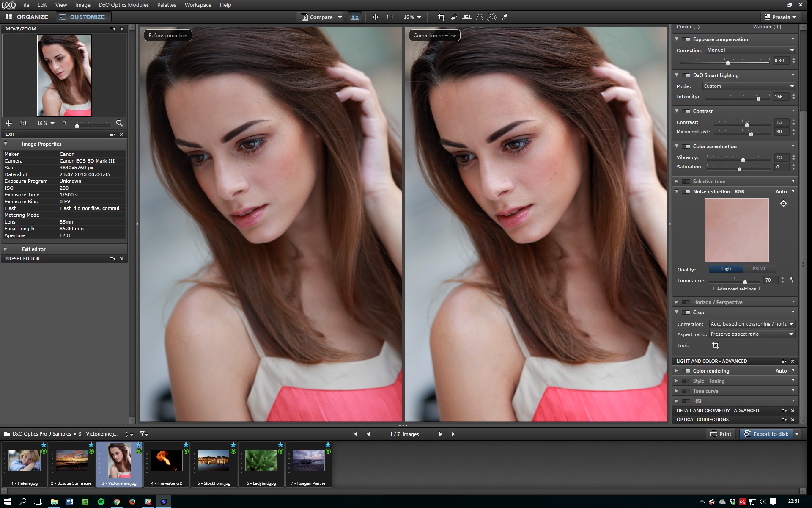The width and height of the screenshot is (812, 508).
Task: Toggle the Exposure compensation correction switch
Action: [686, 39]
